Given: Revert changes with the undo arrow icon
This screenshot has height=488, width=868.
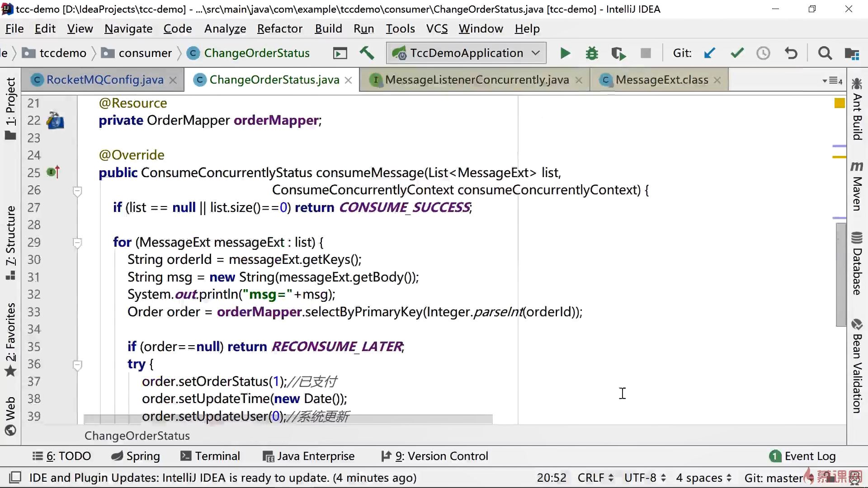Looking at the screenshot, I should click(791, 53).
